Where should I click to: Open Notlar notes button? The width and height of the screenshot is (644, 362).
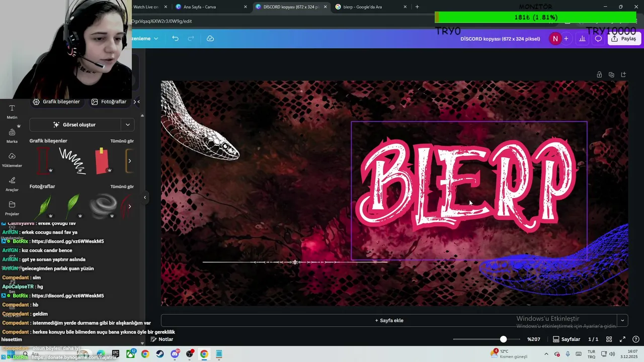162,339
